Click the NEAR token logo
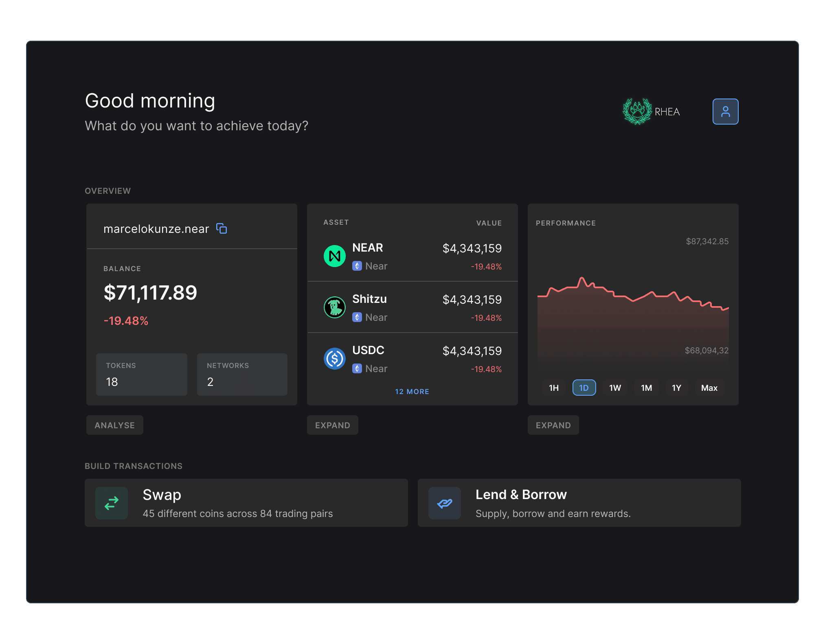This screenshot has width=825, height=644. (334, 256)
